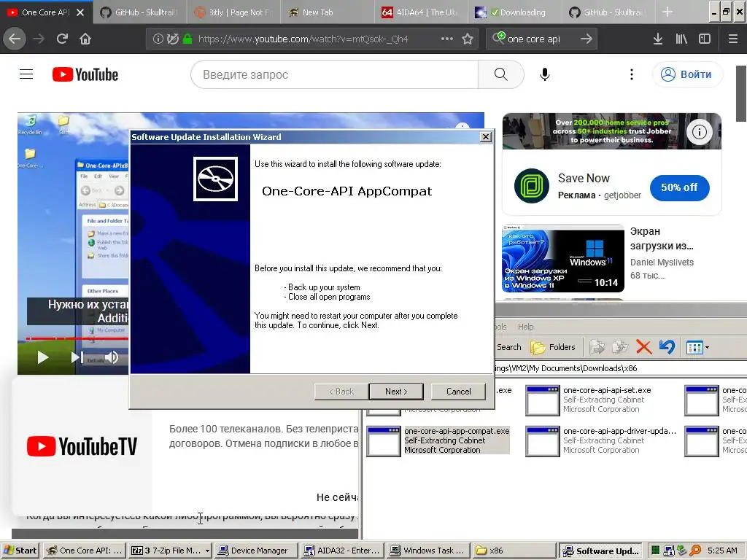Switch to Windows Task Manager taskbar button
The image size is (747, 560).
pos(427,551)
